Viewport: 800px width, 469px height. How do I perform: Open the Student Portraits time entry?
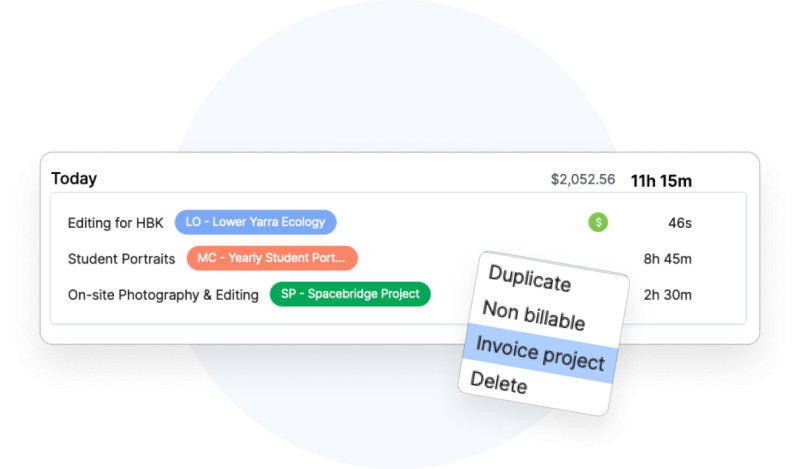coord(121,259)
